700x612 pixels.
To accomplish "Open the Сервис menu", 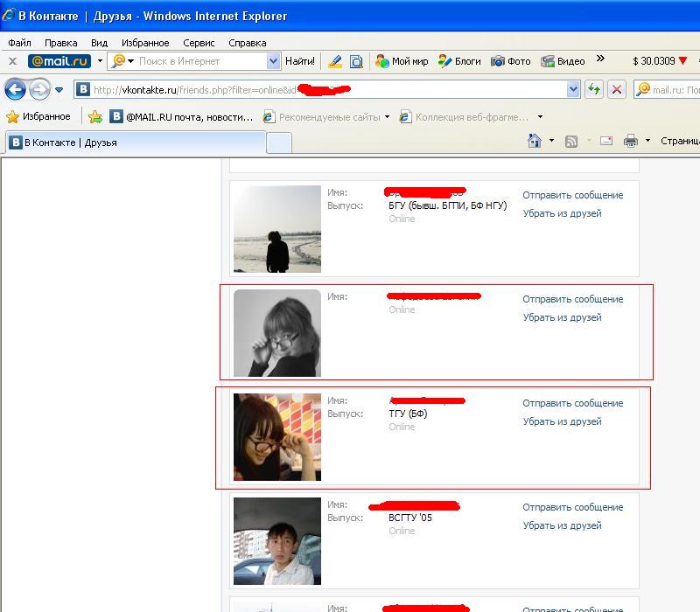I will [x=199, y=43].
